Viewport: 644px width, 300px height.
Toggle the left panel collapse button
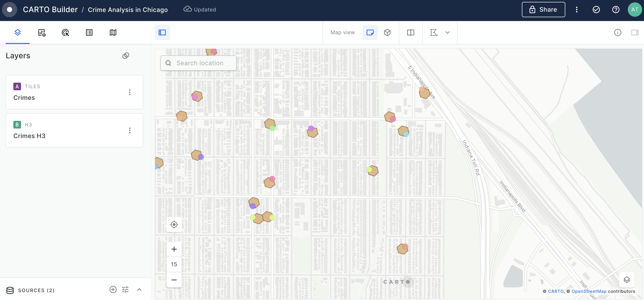coord(162,32)
